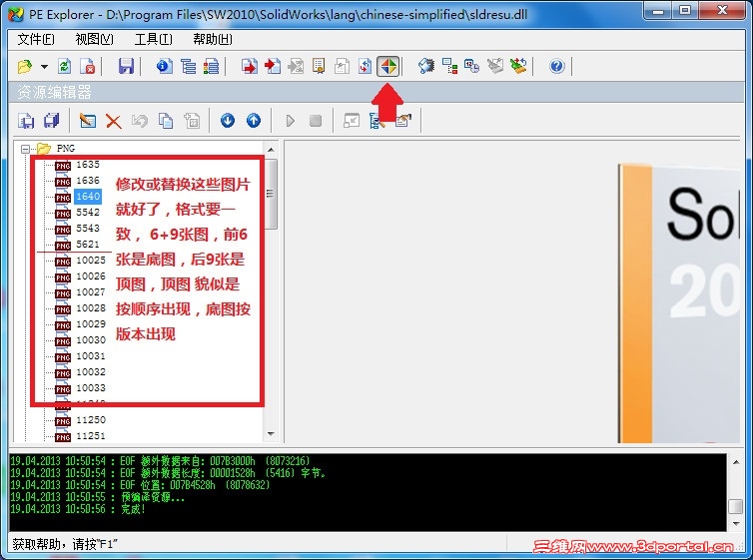Save the file with the floppy disk icon
The image size is (753, 560).
pyautogui.click(x=126, y=66)
